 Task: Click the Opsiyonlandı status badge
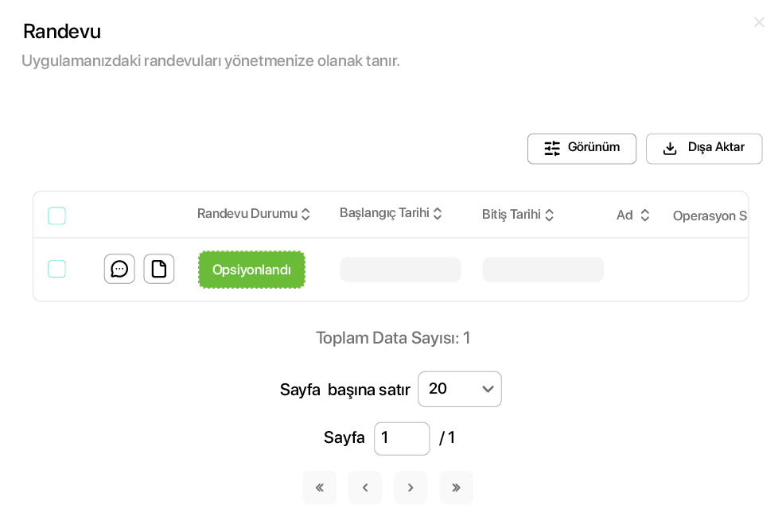click(x=251, y=270)
